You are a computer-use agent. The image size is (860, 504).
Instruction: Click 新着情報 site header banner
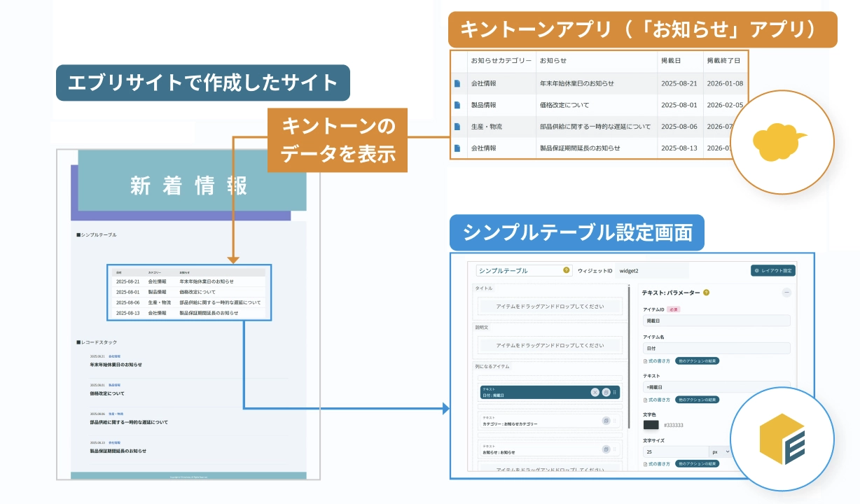coord(192,181)
